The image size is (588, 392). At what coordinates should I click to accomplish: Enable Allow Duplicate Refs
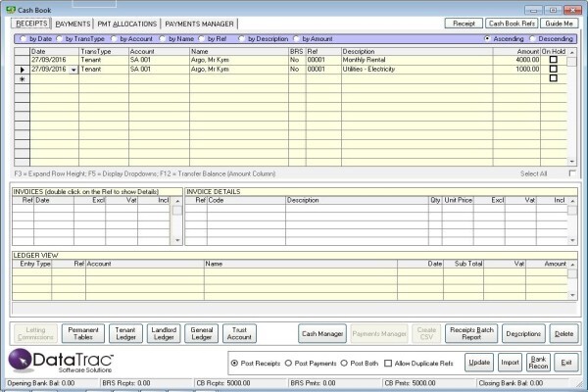click(x=388, y=364)
